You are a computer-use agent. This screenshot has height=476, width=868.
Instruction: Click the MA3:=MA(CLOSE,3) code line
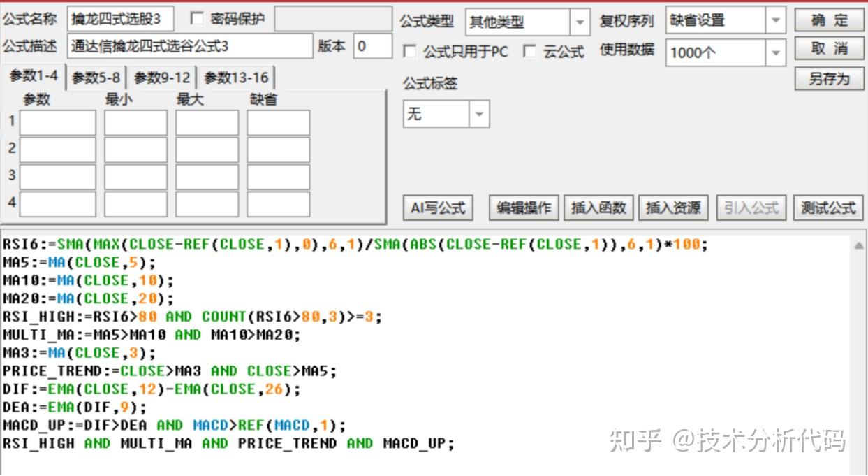(x=80, y=353)
